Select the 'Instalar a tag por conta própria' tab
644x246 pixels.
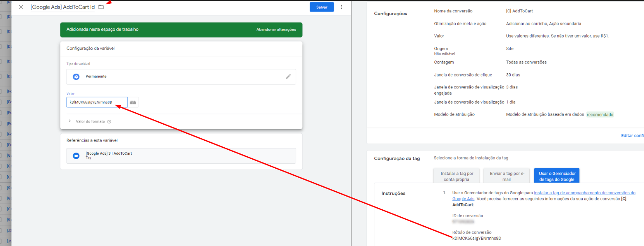pos(457,176)
